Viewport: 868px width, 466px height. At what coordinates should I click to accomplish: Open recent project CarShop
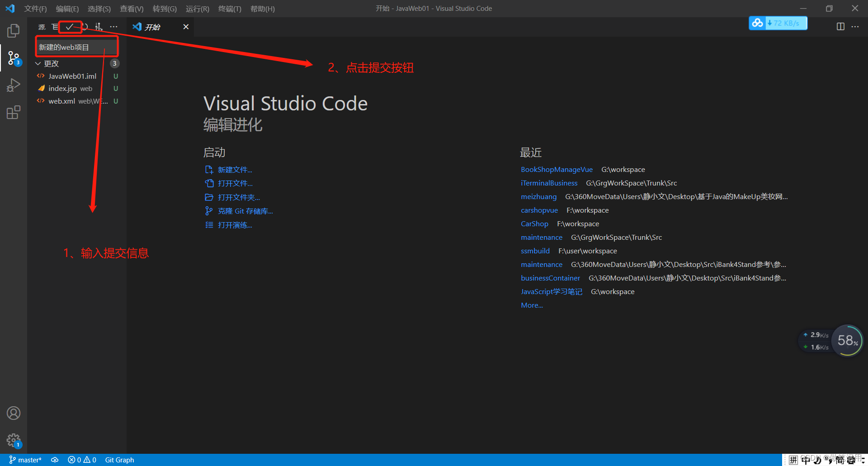click(534, 223)
